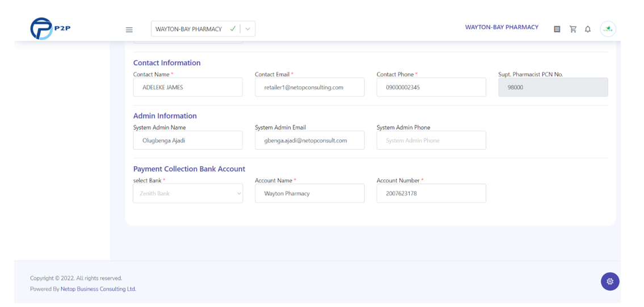Click the Copyright © 2022 footer text
The image size is (644, 307).
point(76,278)
